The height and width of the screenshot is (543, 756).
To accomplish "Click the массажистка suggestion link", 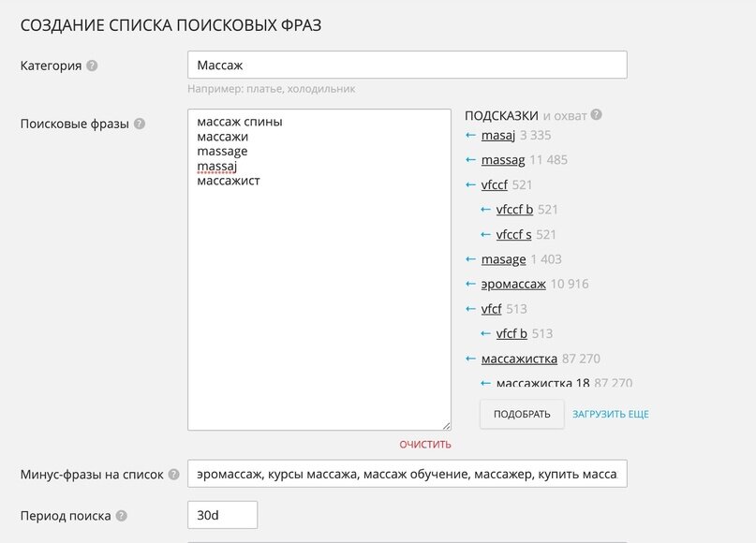I will click(x=519, y=359).
